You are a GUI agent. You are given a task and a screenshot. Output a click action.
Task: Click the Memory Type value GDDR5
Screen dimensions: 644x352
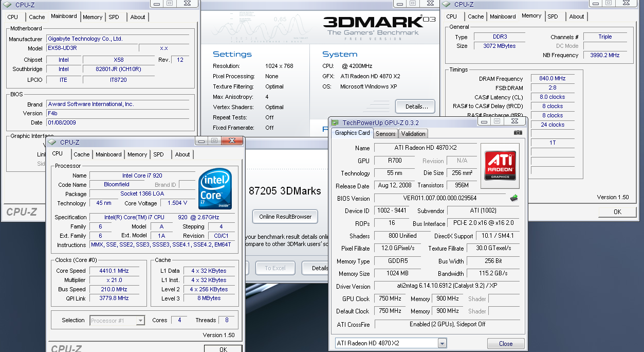coord(399,261)
